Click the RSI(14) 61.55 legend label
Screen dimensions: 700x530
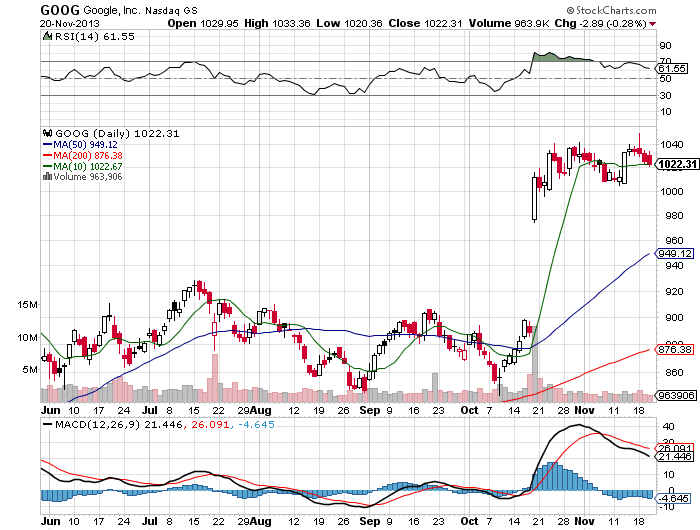(94, 37)
